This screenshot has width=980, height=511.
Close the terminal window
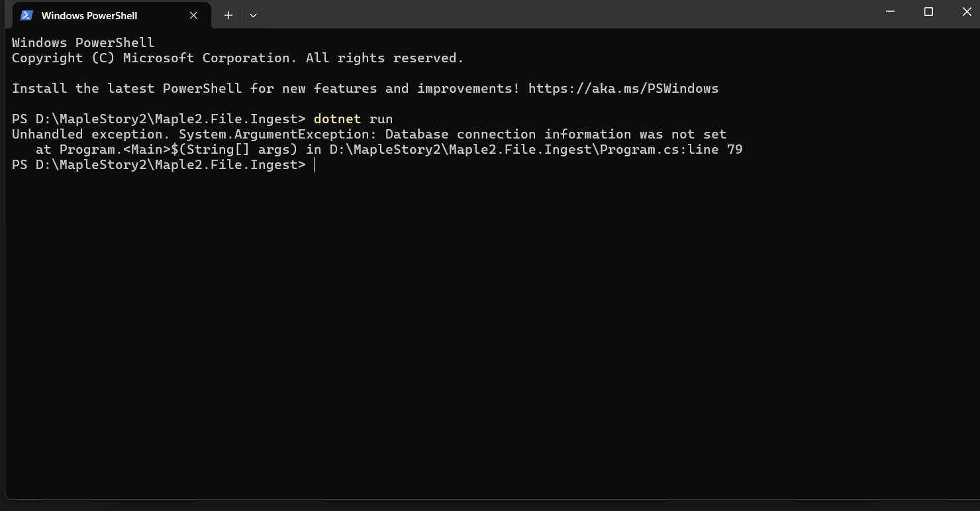coord(966,12)
